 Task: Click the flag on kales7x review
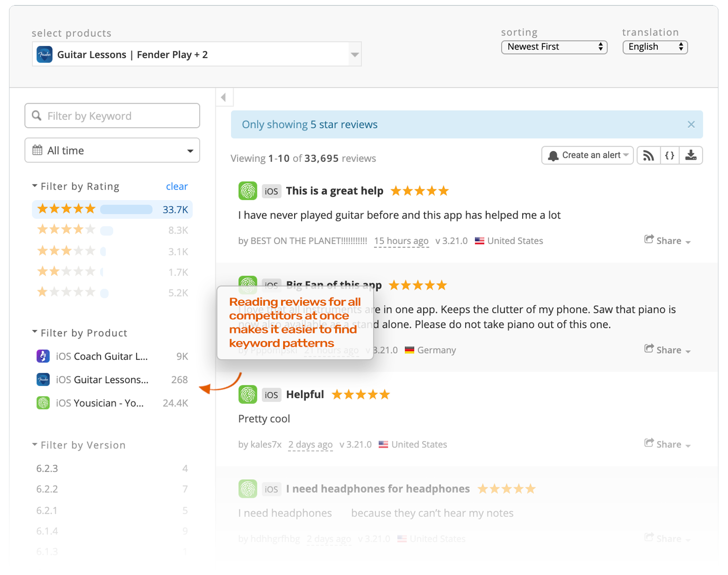point(383,445)
